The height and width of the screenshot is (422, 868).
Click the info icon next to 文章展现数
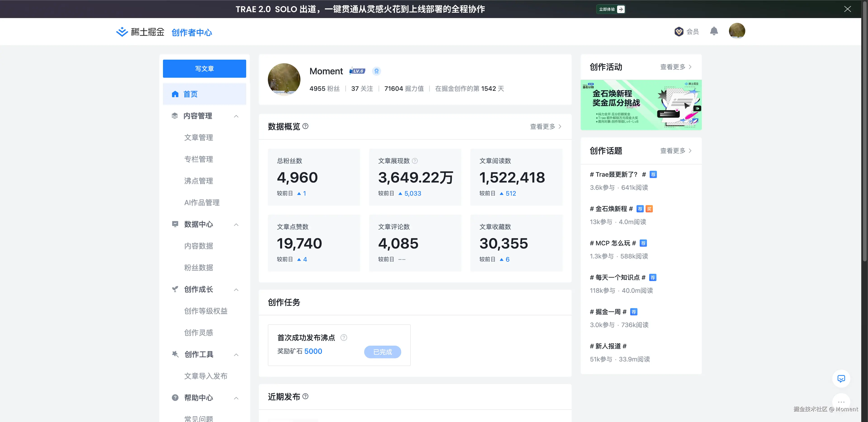pyautogui.click(x=415, y=161)
